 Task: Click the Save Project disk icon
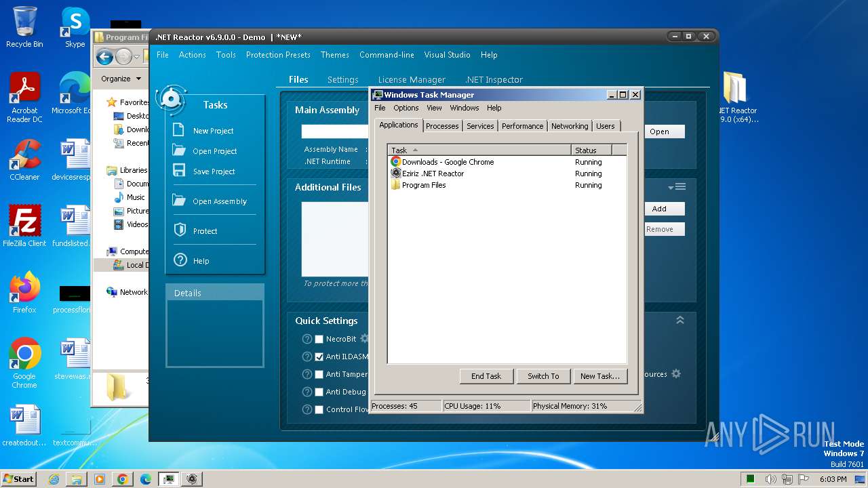point(179,171)
